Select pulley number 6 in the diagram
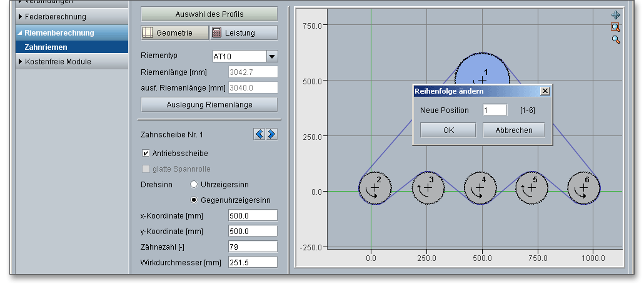This screenshot has width=644, height=284. click(583, 187)
